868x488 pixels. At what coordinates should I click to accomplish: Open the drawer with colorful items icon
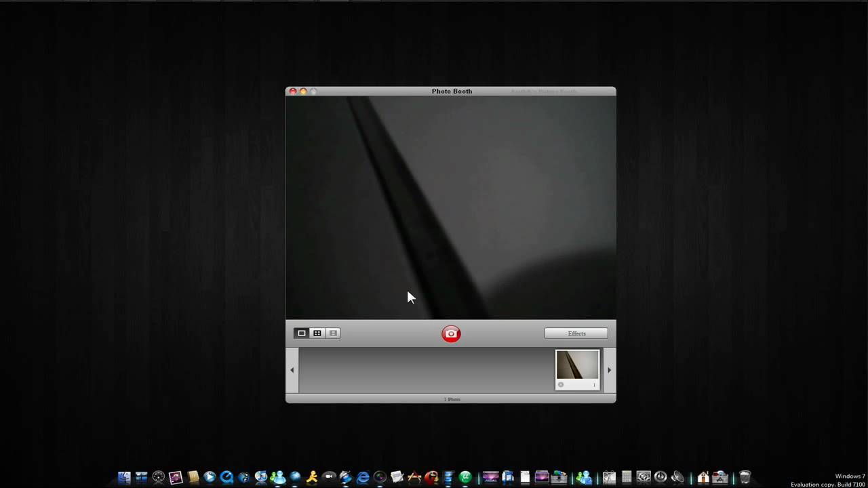click(x=559, y=477)
